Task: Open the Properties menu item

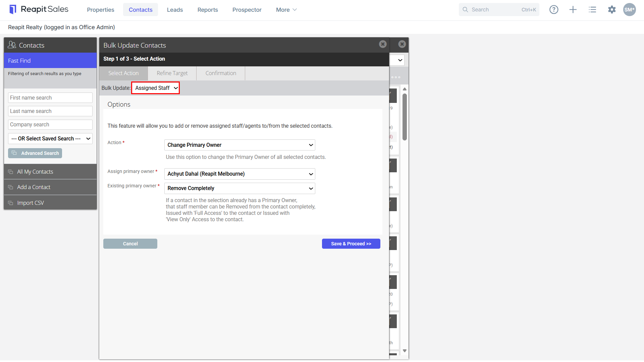Action: tap(101, 10)
